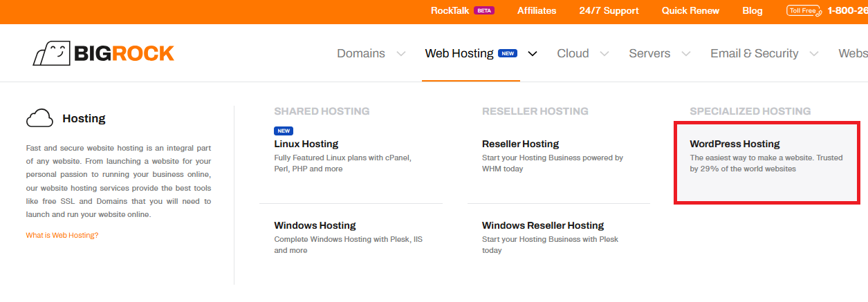Collapse the Web Hosting dropdown chevron
Image resolution: width=868 pixels, height=302 pixels.
(532, 54)
